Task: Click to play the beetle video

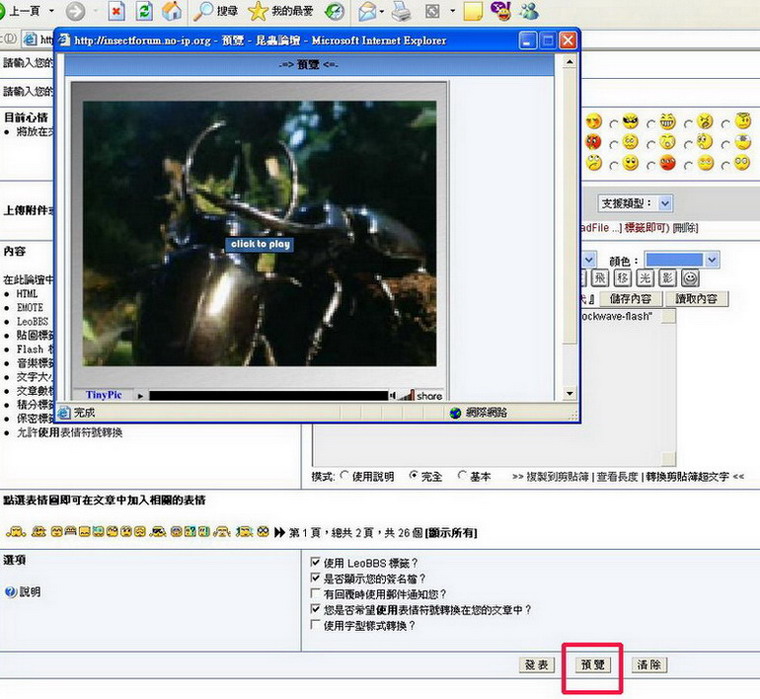Action: 259,244
